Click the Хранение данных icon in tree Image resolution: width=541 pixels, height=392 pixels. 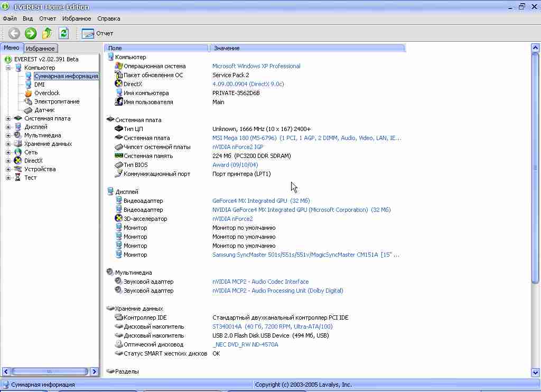point(18,144)
